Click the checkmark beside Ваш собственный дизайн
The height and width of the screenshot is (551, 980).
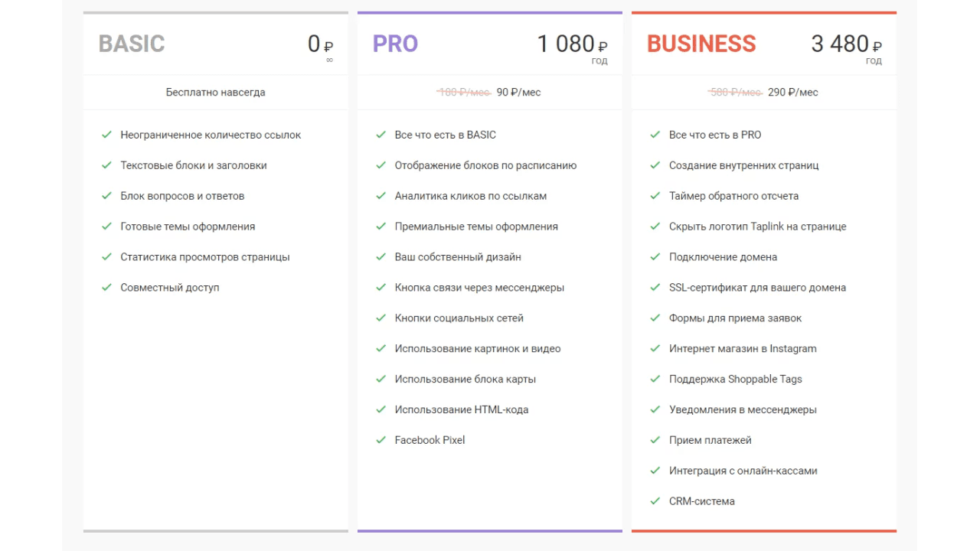[x=381, y=257]
